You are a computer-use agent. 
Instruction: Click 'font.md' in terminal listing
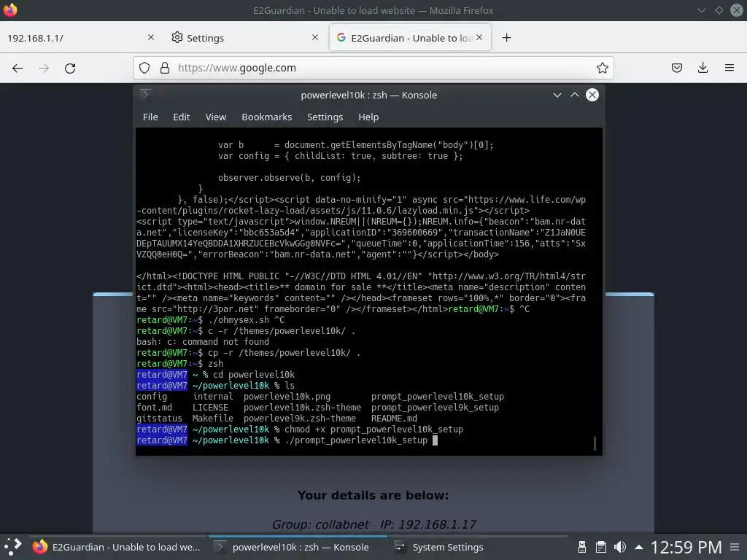coord(154,408)
